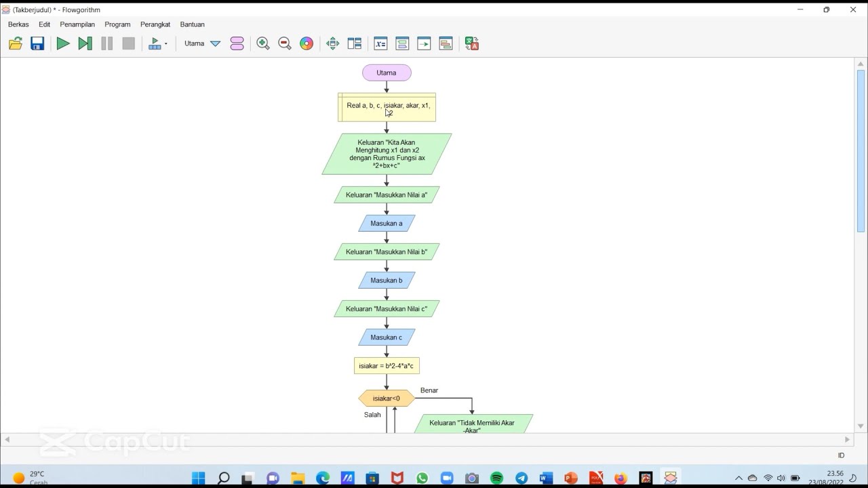Open File Explorer from the taskbar
The height and width of the screenshot is (488, 868).
click(x=298, y=479)
